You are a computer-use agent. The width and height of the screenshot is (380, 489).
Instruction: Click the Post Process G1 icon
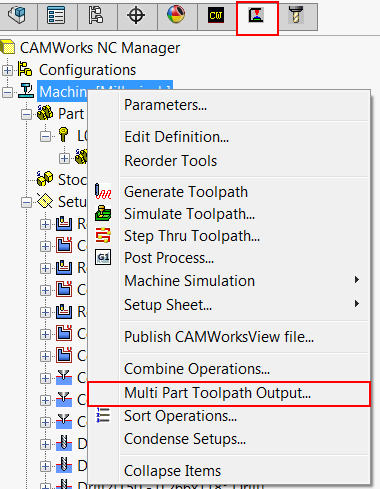[103, 258]
